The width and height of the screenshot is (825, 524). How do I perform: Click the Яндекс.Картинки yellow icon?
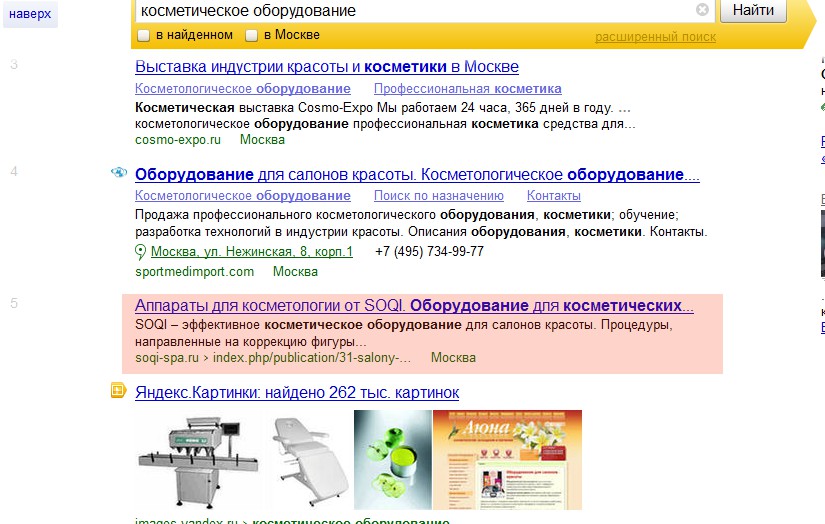click(x=118, y=390)
